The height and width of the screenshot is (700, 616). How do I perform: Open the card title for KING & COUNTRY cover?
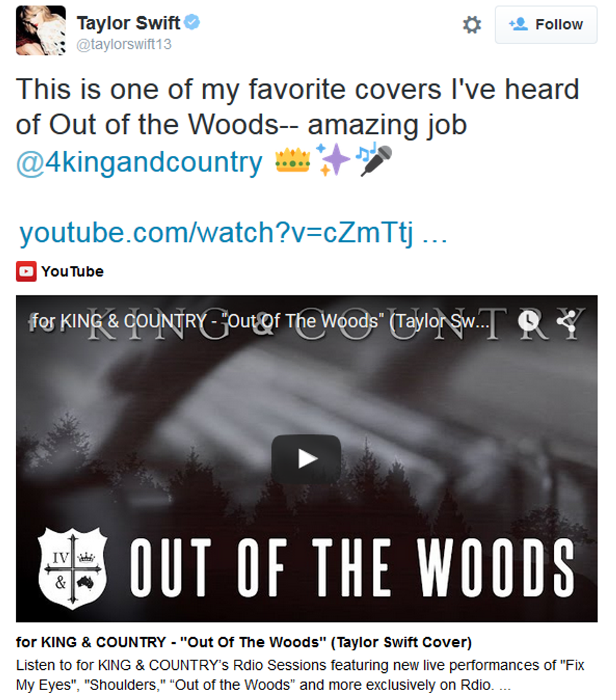click(x=244, y=642)
